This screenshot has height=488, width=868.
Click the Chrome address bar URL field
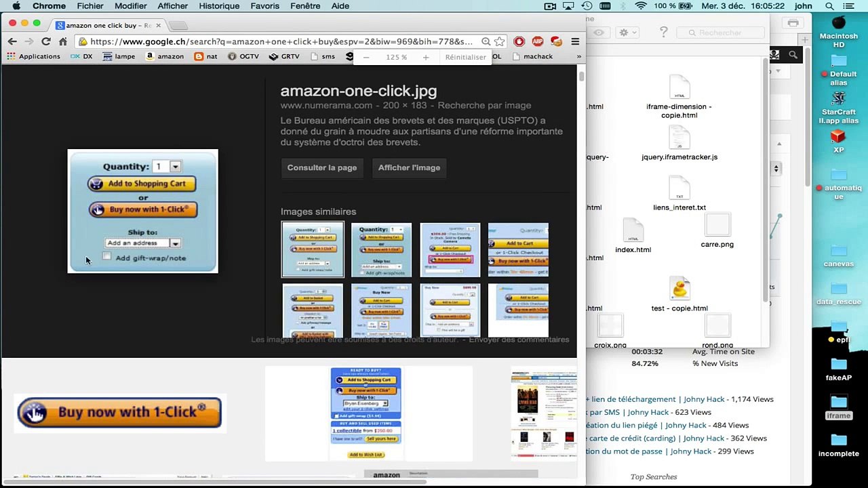pyautogui.click(x=281, y=41)
